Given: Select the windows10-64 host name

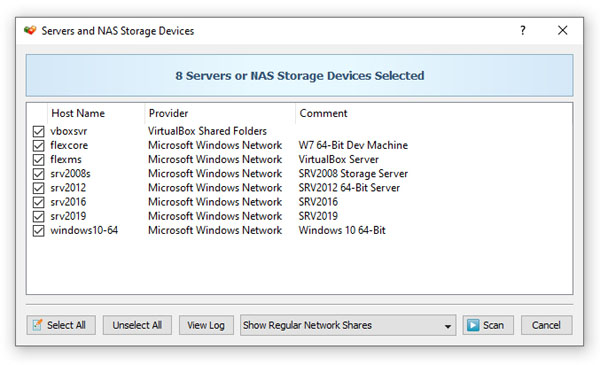Looking at the screenshot, I should coord(84,230).
